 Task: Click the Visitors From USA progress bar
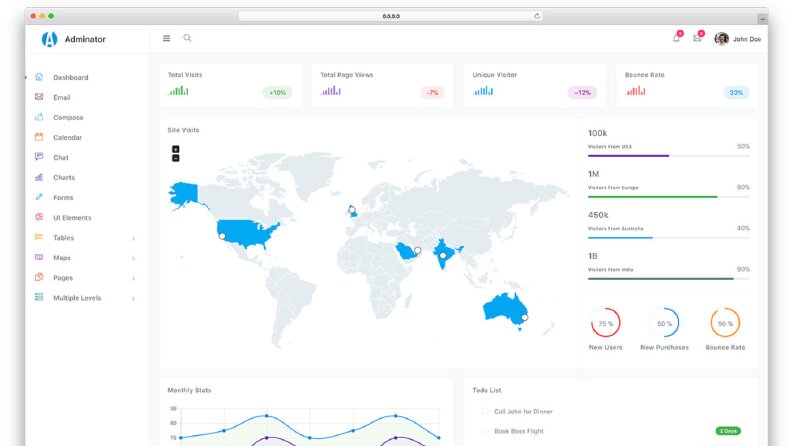coord(669,156)
